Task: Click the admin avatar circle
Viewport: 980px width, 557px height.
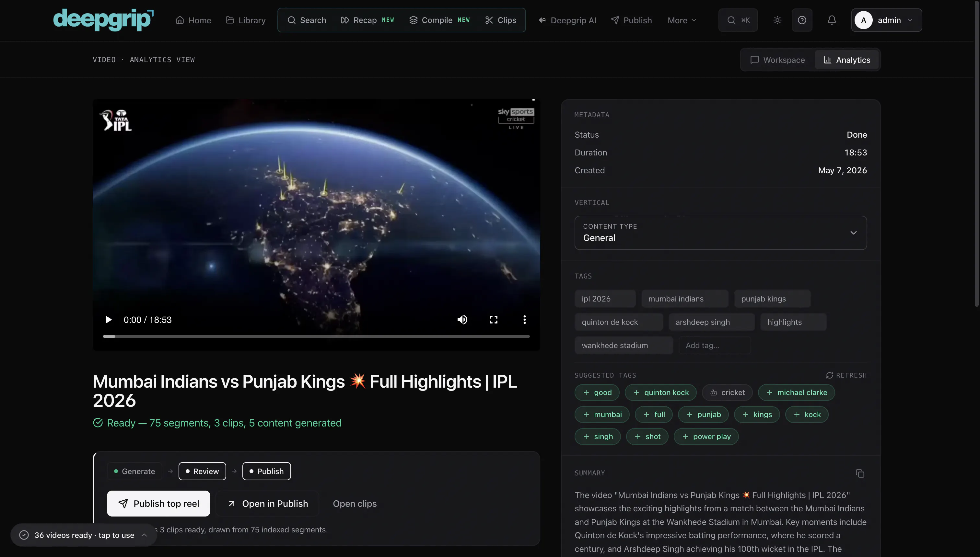Action: 864,20
